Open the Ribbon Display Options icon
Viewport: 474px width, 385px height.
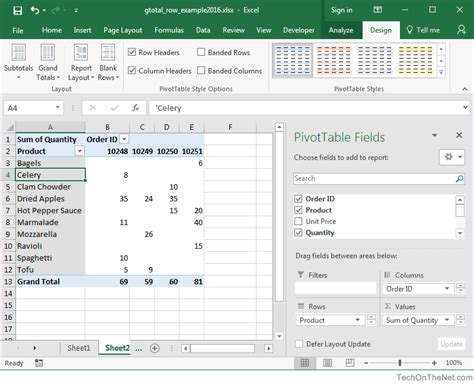[x=378, y=10]
